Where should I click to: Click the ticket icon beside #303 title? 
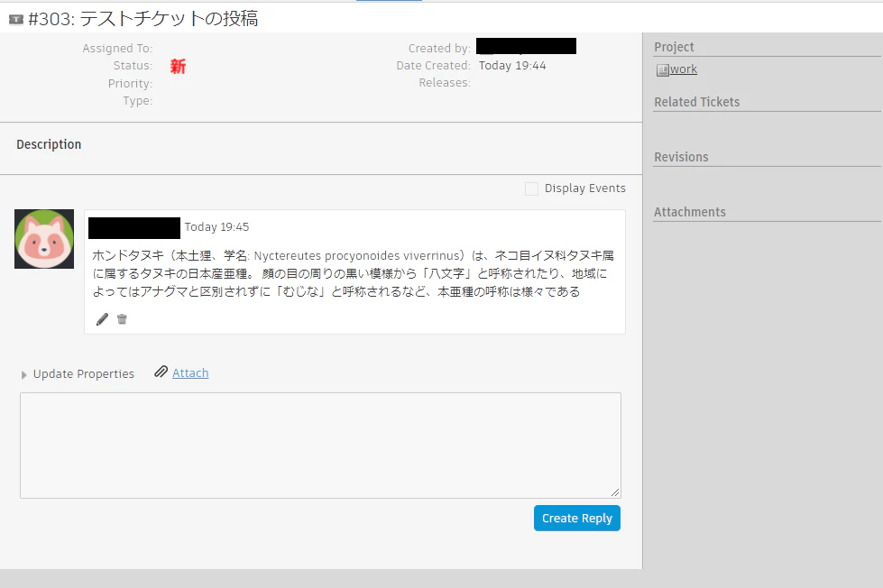click(16, 20)
